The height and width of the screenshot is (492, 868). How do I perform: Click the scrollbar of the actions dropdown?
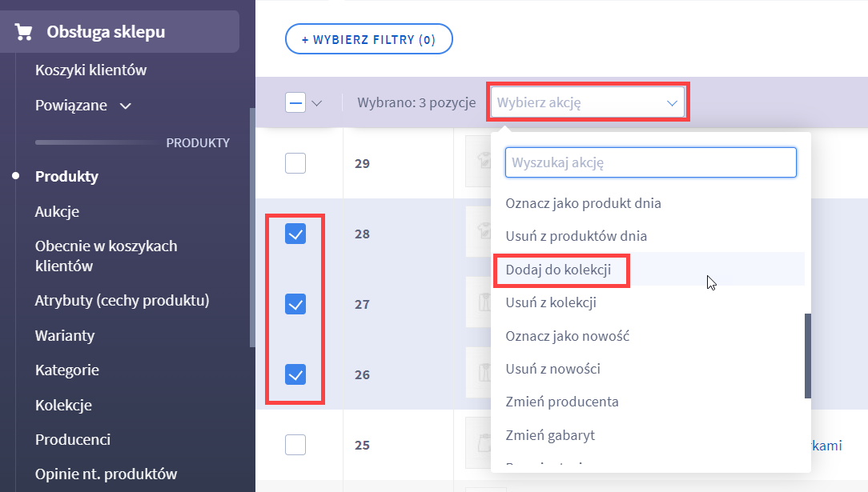[806, 352]
